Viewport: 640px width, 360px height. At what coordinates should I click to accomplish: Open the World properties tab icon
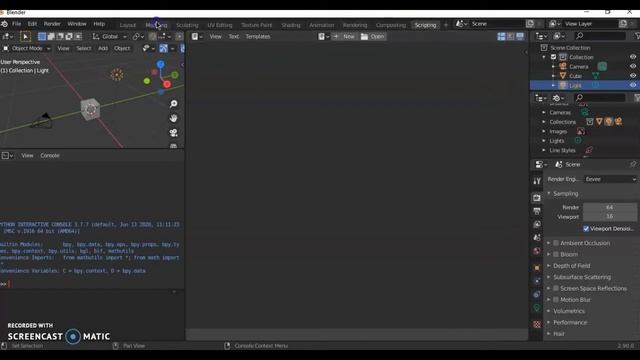point(537,251)
